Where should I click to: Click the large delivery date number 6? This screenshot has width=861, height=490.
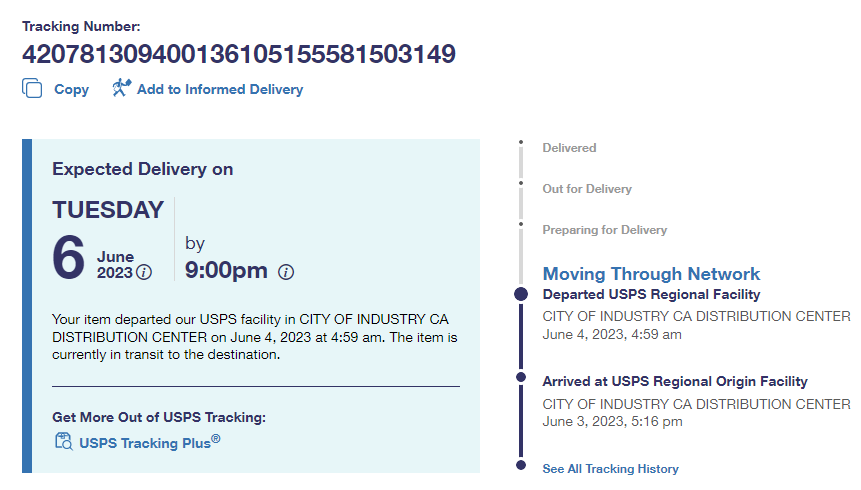pos(68,256)
